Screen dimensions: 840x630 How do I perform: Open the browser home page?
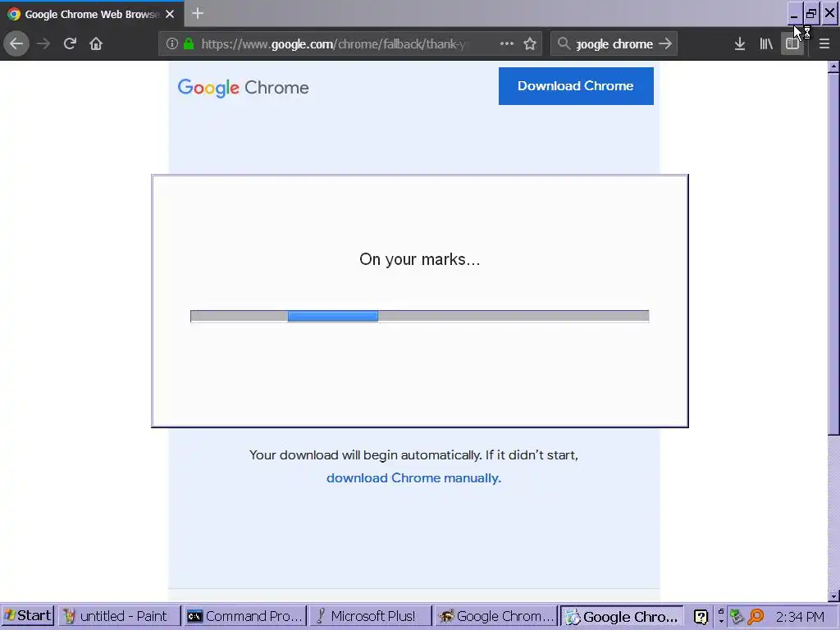pos(96,43)
